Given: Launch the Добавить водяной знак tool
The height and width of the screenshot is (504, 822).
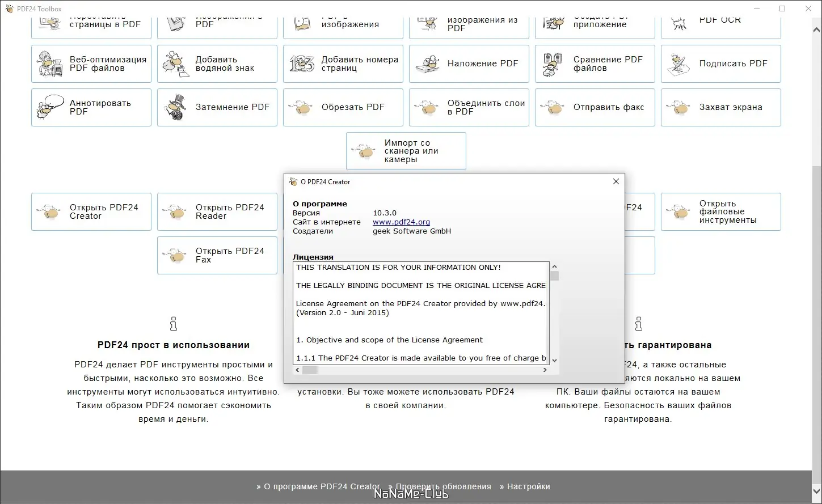Looking at the screenshot, I should point(217,64).
